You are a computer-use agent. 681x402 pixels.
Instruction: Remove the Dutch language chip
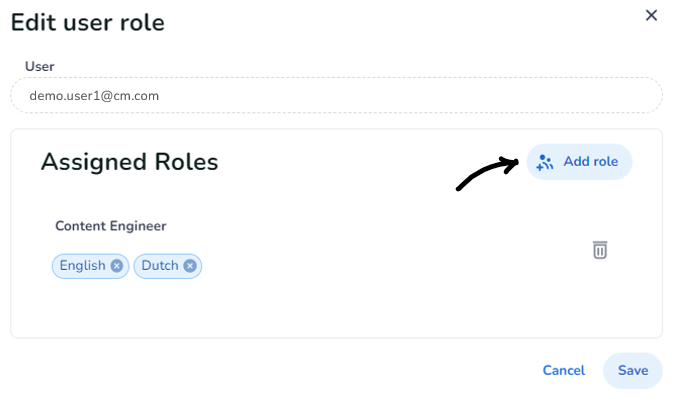pyautogui.click(x=190, y=266)
